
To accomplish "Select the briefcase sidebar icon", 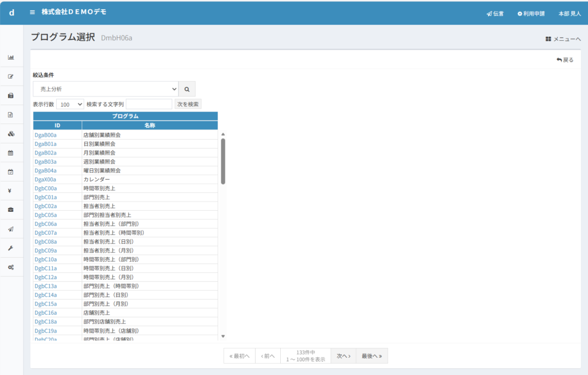I will (11, 210).
